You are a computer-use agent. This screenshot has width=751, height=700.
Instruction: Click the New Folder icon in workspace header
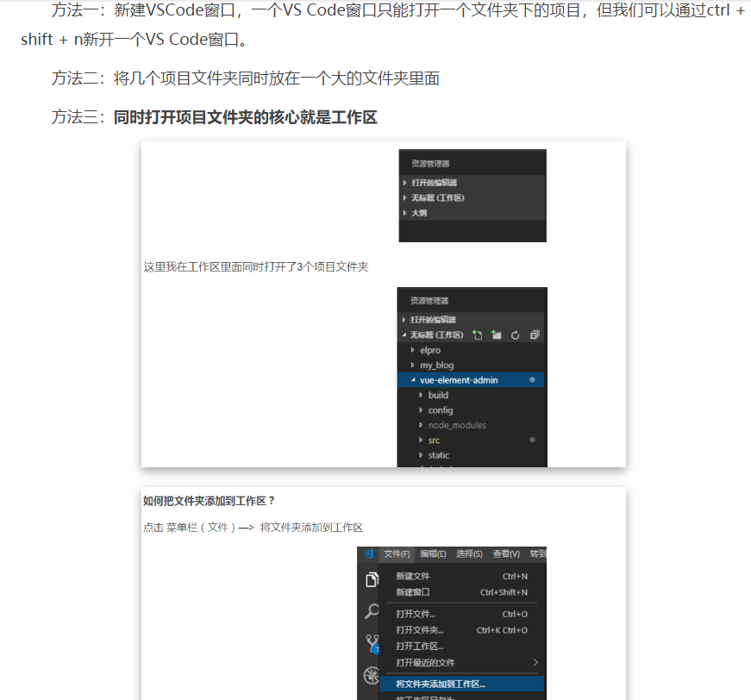[x=496, y=335]
